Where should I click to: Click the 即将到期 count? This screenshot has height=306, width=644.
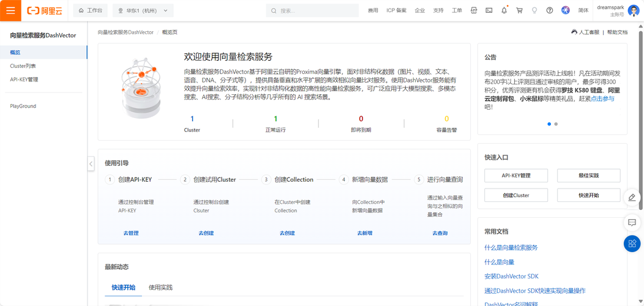click(361, 119)
